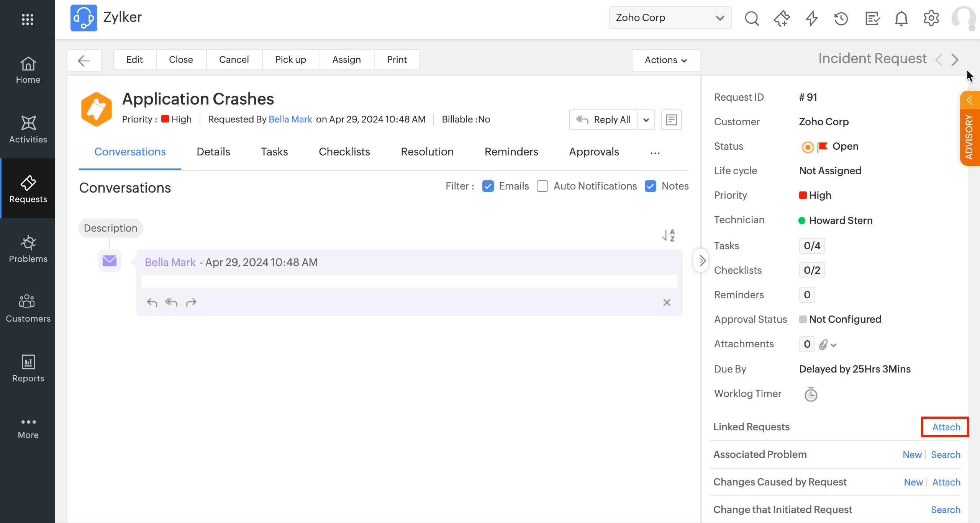Image resolution: width=980 pixels, height=523 pixels.
Task: Open the Checklists tab
Action: point(344,152)
